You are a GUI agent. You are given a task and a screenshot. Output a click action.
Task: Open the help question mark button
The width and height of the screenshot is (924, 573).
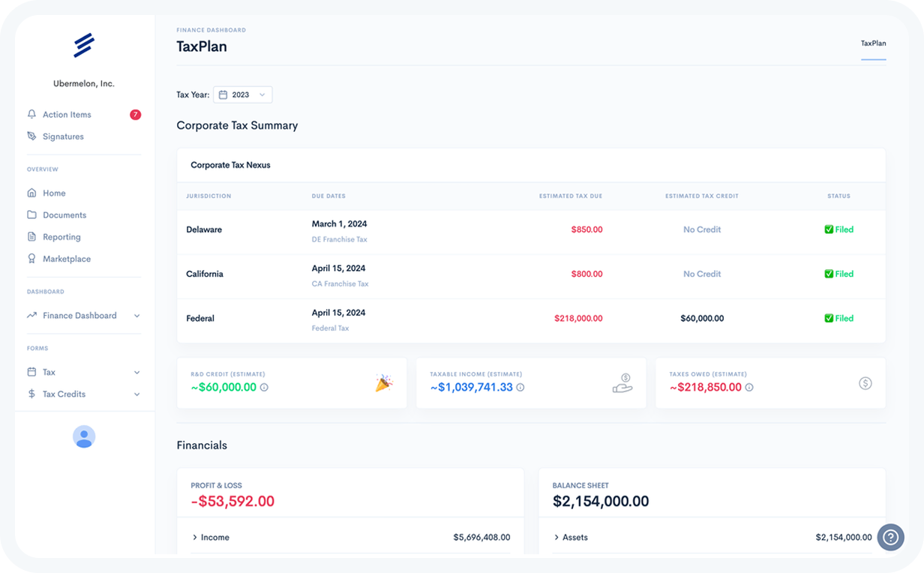click(890, 537)
